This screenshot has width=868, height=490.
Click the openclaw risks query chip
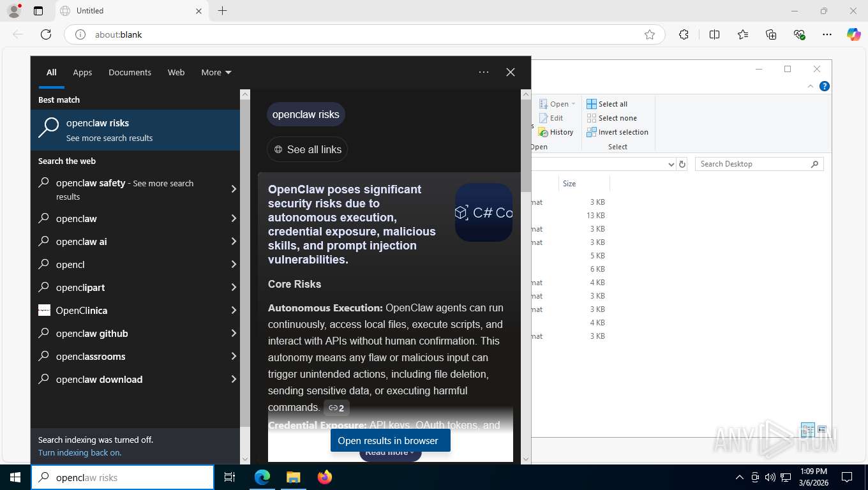coord(306,114)
